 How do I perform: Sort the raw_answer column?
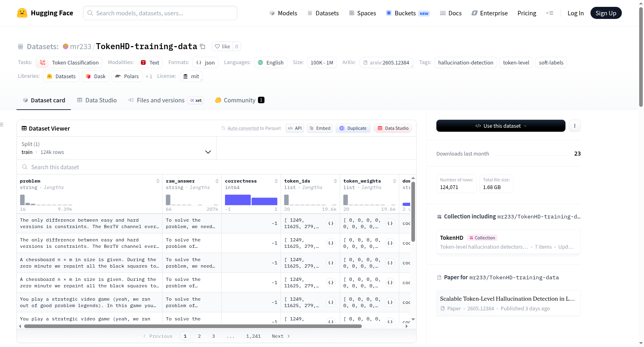click(217, 181)
